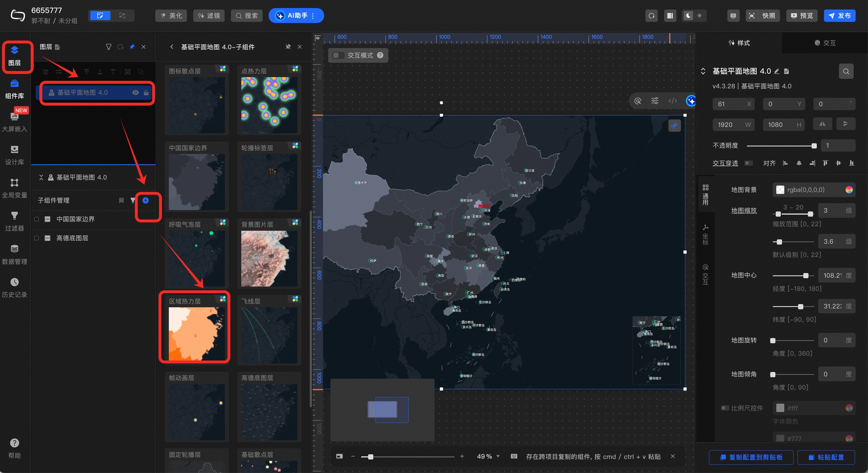Collapse the 基础平面地图 4.0 title expander

coord(703,71)
